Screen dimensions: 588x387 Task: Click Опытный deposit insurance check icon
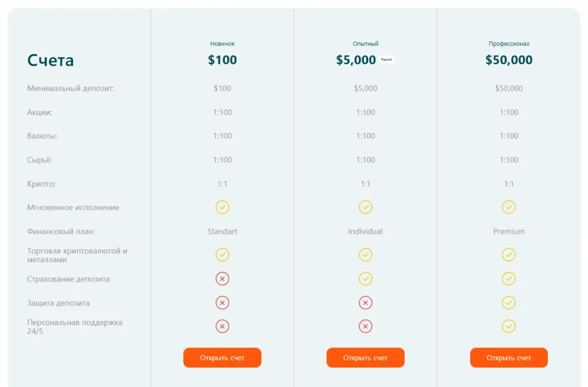(x=365, y=279)
